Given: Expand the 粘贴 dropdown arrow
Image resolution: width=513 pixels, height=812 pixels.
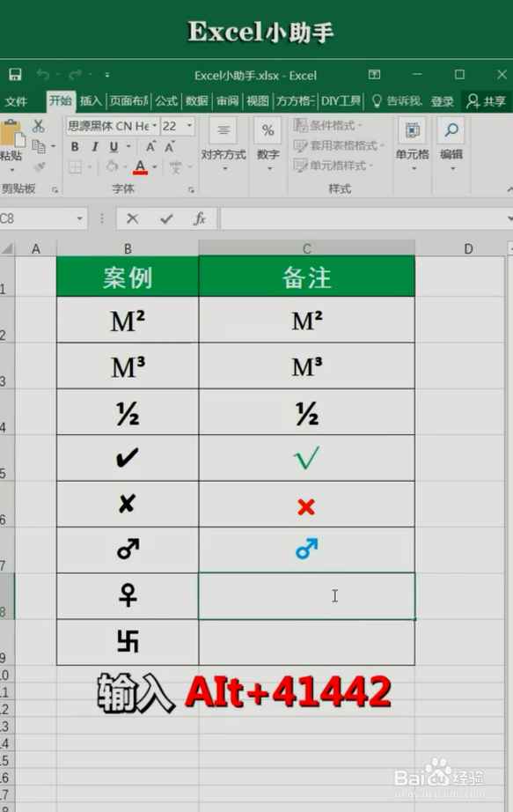Looking at the screenshot, I should coord(12,170).
